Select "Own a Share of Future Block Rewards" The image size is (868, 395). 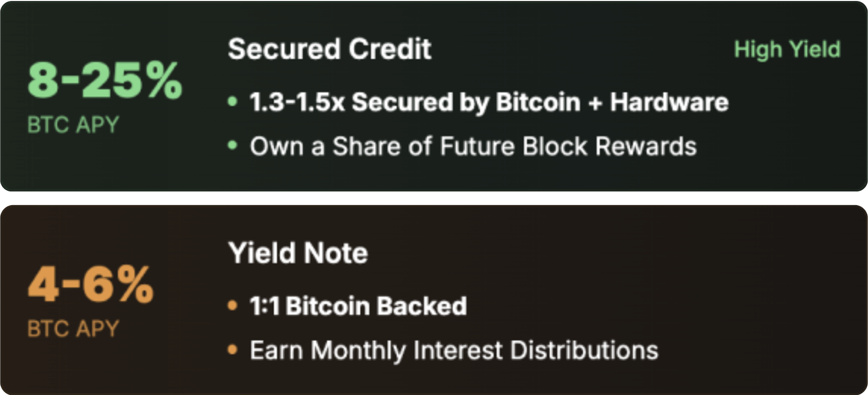(x=472, y=146)
